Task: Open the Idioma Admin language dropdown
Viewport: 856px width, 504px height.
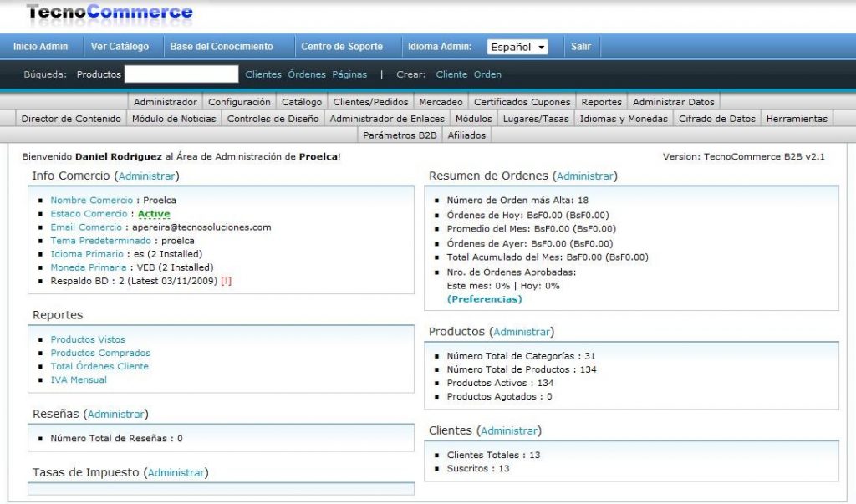Action: pyautogui.click(x=517, y=47)
